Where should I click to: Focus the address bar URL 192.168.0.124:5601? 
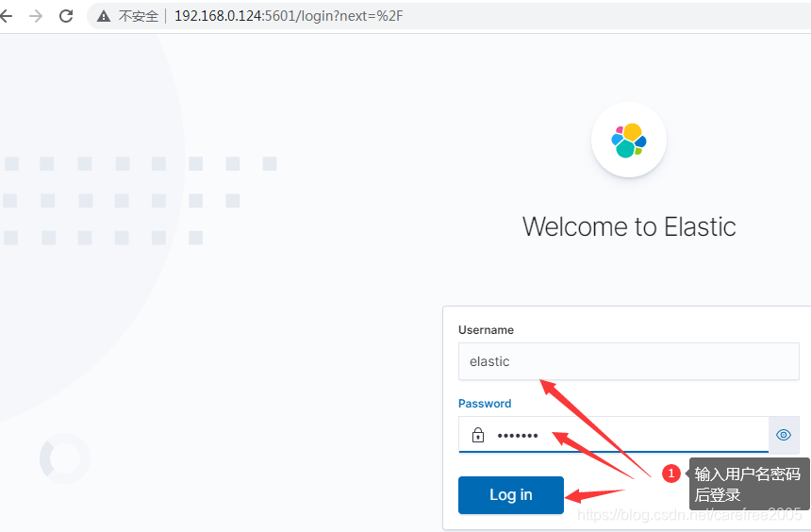(x=289, y=16)
